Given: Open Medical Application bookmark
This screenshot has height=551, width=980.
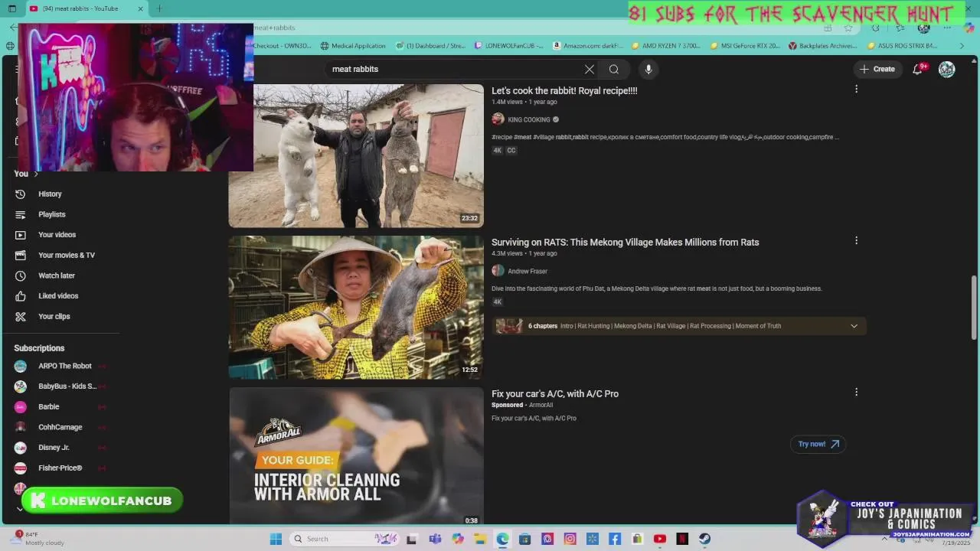Looking at the screenshot, I should pos(353,46).
